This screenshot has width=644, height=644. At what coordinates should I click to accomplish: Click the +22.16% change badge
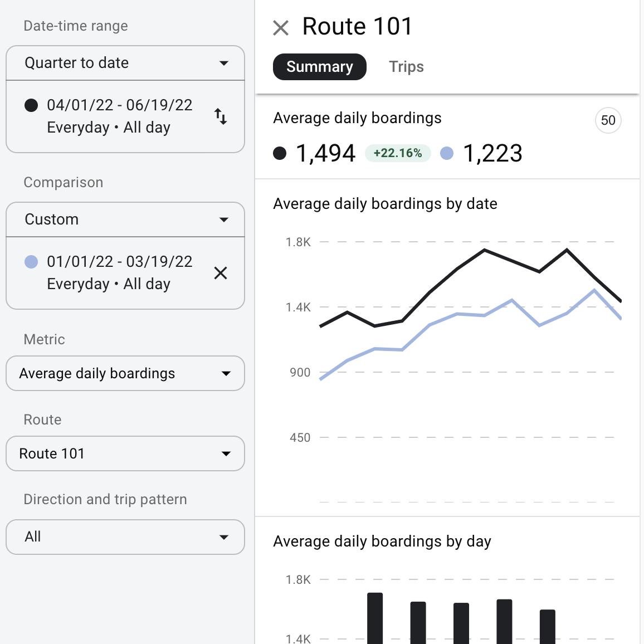(x=397, y=153)
